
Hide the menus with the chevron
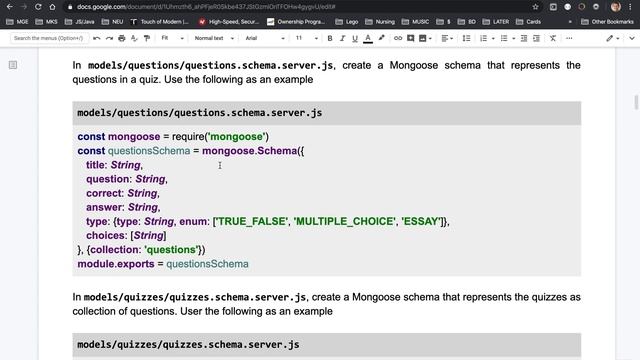click(632, 38)
